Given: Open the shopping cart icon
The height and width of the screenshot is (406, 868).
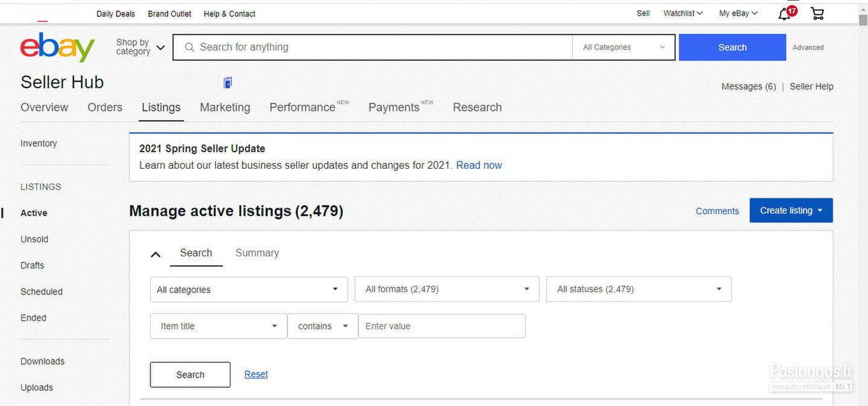Looking at the screenshot, I should pos(817,13).
